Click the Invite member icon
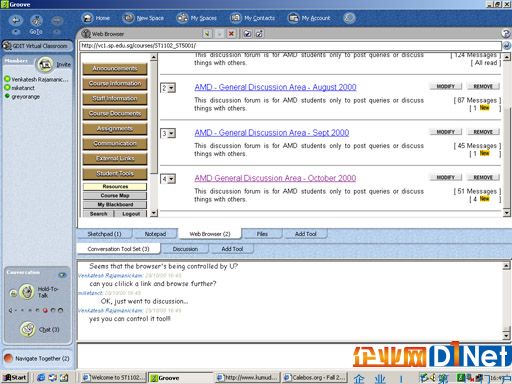Viewport: 512px width, 384px height. tap(45, 64)
